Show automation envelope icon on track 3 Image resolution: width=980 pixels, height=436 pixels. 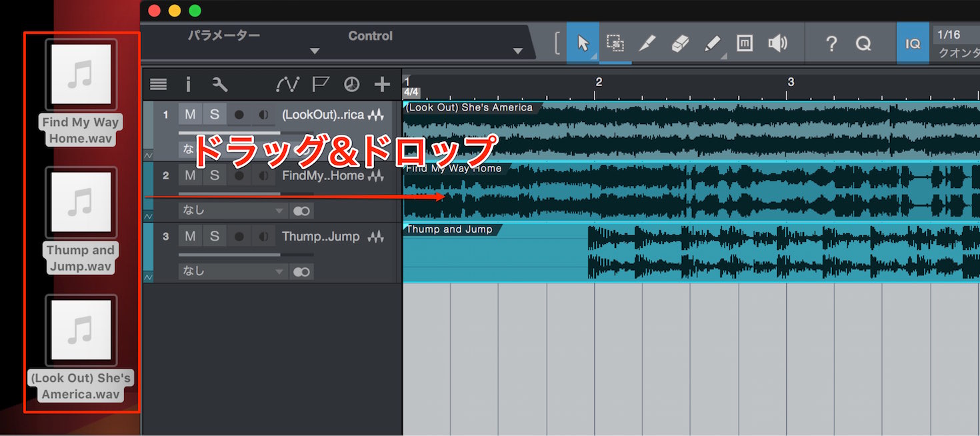tap(148, 276)
